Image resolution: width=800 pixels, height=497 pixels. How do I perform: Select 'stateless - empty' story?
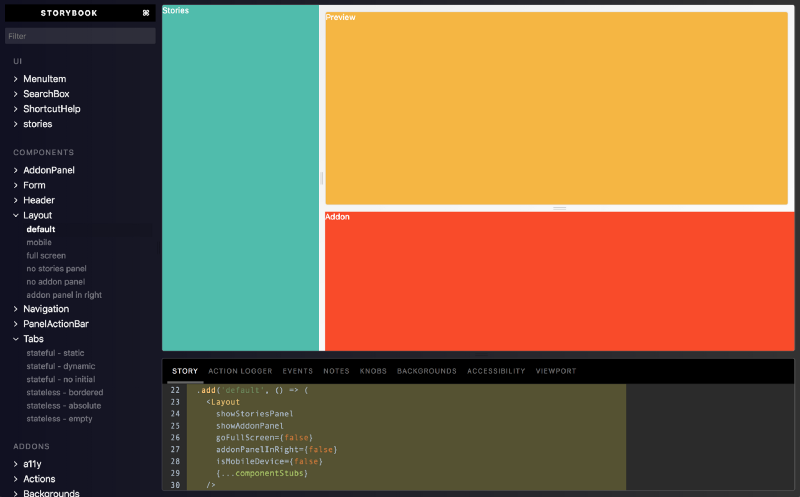pos(59,419)
